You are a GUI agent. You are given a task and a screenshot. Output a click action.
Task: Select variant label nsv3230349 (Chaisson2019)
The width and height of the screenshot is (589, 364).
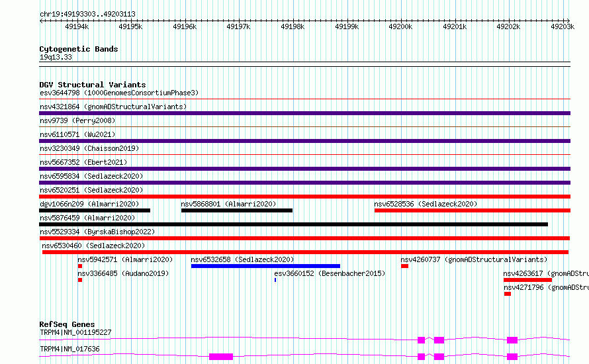tap(89, 148)
